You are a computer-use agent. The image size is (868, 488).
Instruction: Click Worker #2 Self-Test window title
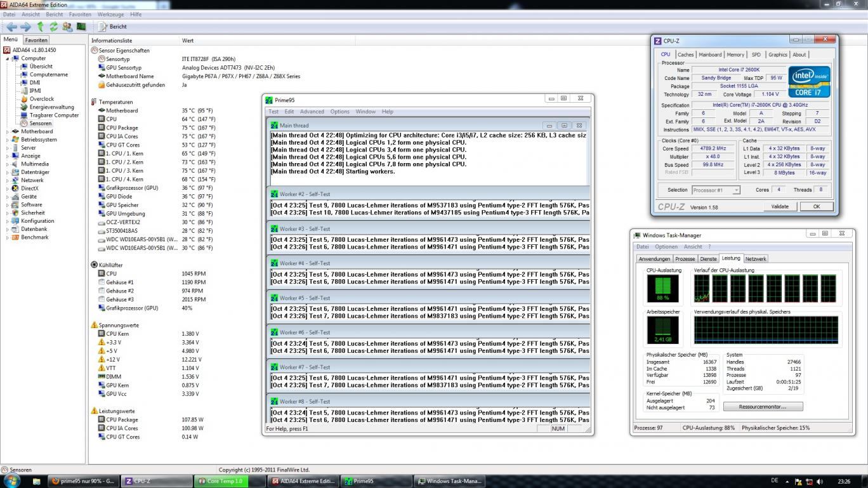(305, 194)
